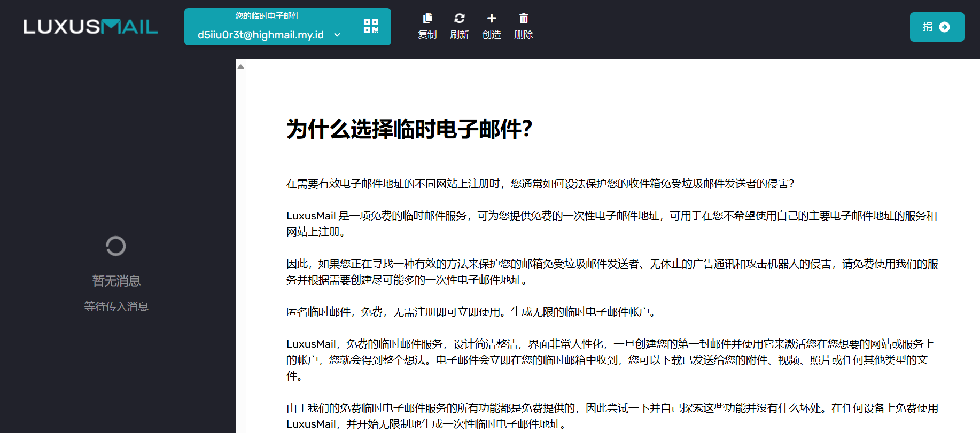
Task: Click the loading spinner icon in inbox
Action: click(x=116, y=246)
